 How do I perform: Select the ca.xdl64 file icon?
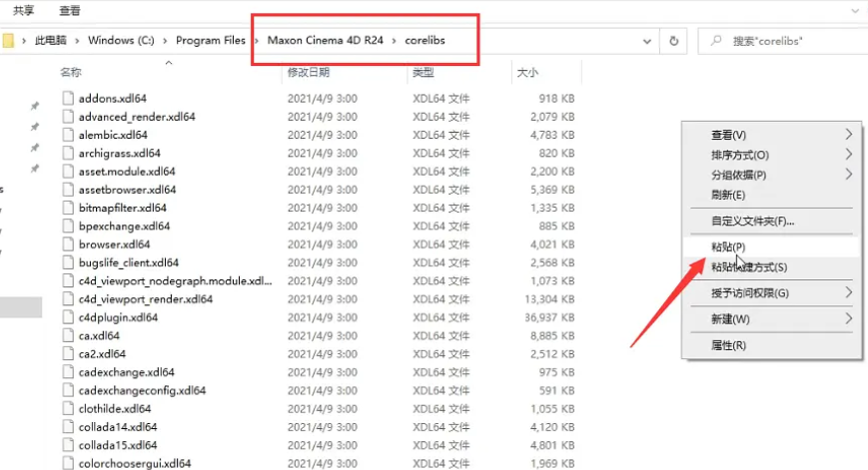[68, 335]
